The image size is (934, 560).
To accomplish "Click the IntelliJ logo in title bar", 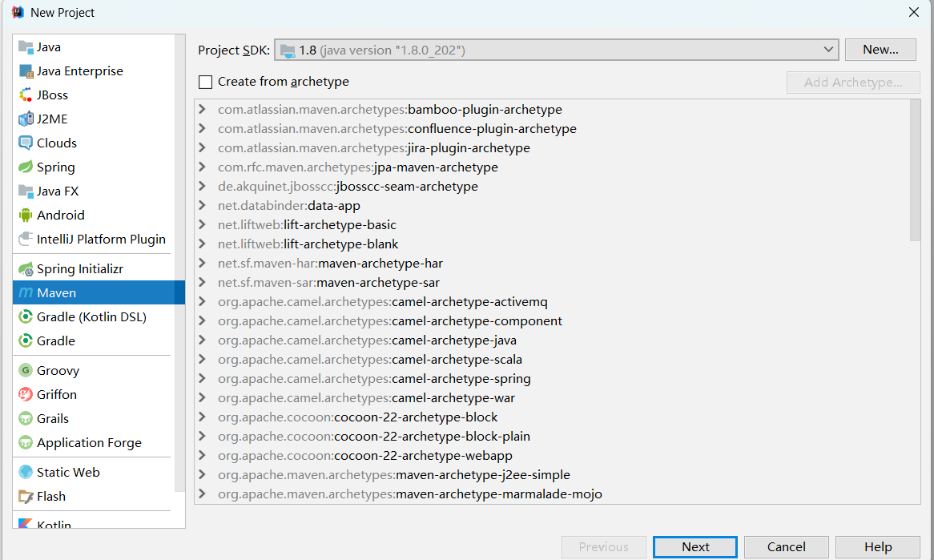I will [18, 12].
